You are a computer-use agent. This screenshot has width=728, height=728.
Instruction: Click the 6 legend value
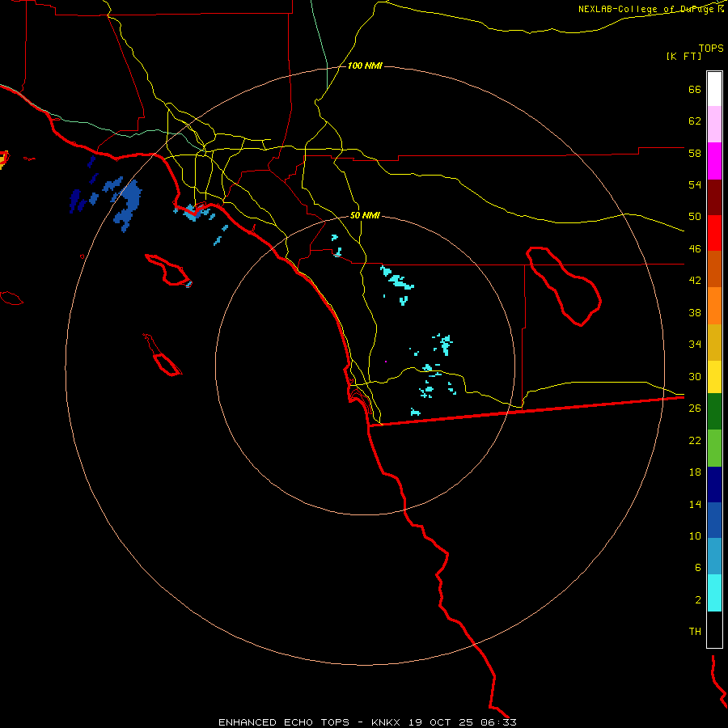coord(698,568)
